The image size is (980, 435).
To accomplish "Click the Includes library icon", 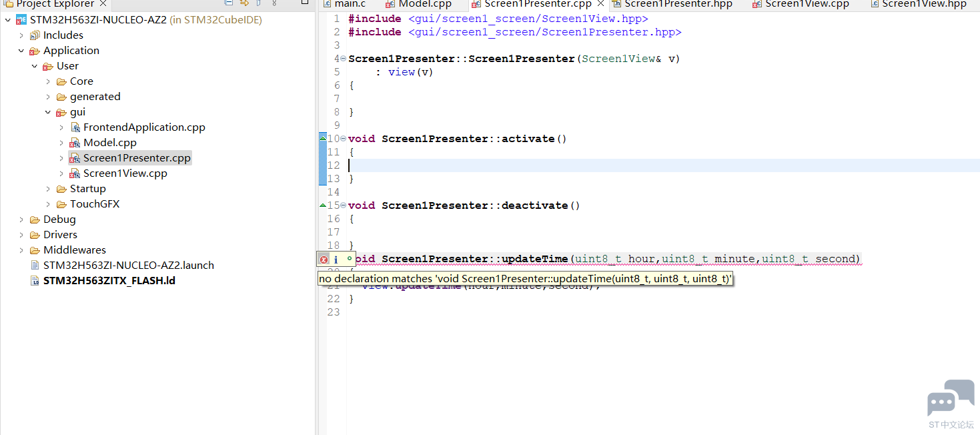I will pyautogui.click(x=35, y=35).
